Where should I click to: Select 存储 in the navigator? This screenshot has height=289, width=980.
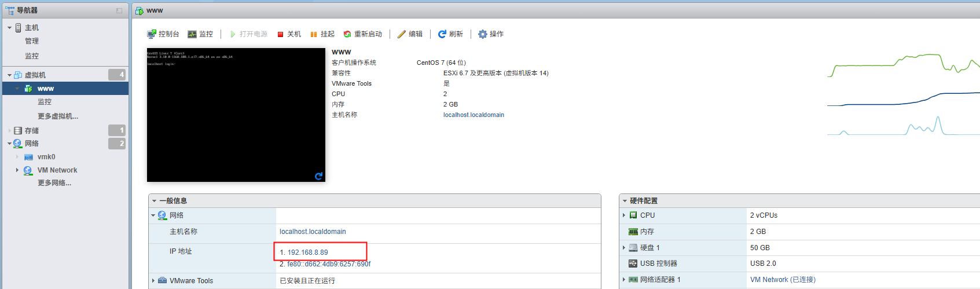coord(32,131)
